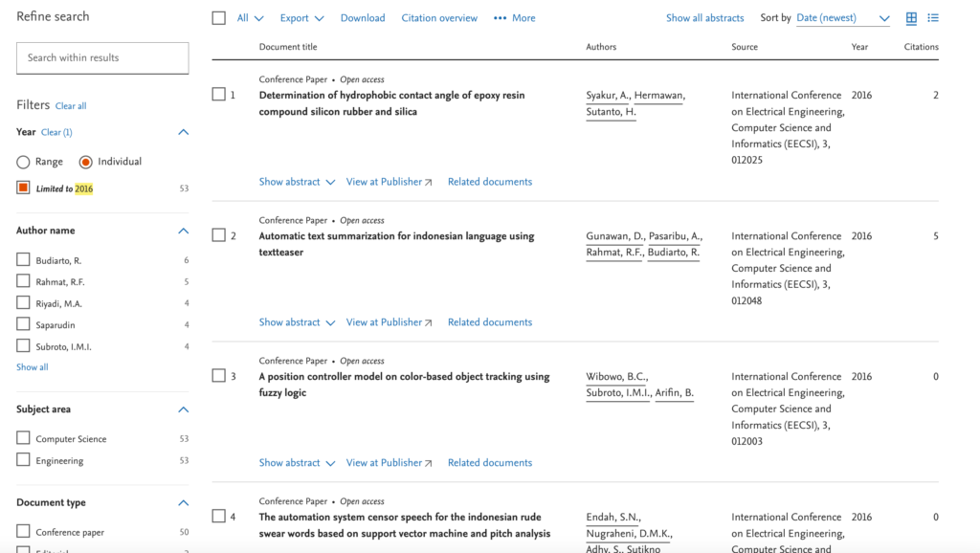Collapse the Author name filter section
980x553 pixels.
[x=184, y=231]
